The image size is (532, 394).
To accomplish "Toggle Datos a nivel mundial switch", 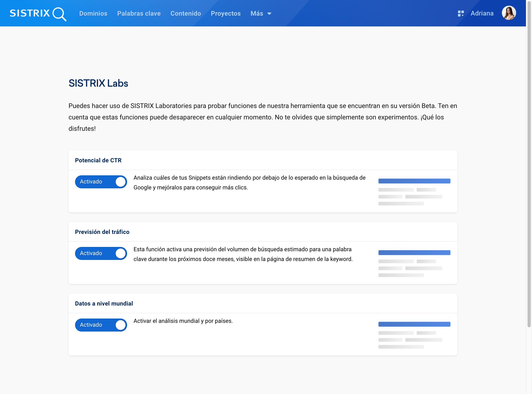I will tap(101, 325).
